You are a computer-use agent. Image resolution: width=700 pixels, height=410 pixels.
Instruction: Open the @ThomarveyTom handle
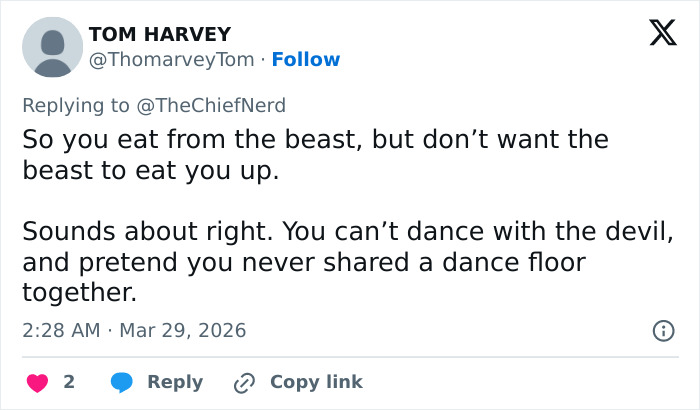point(171,60)
